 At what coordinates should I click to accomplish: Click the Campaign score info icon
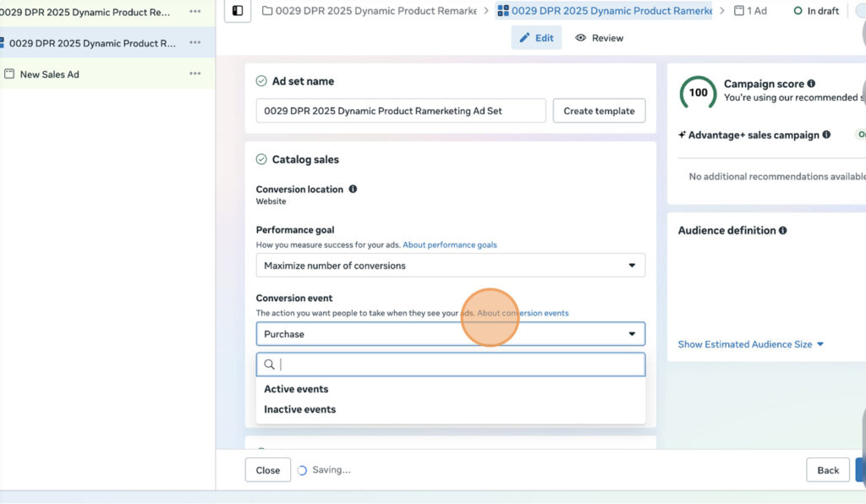pos(811,84)
